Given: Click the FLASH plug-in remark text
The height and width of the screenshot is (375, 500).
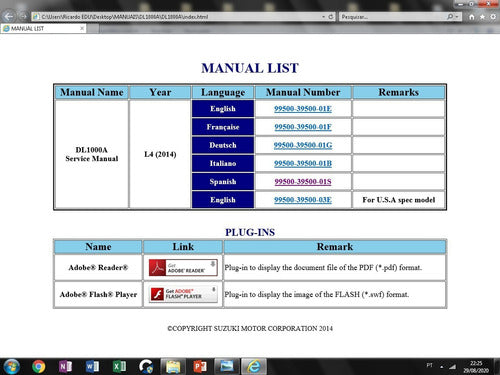Looking at the screenshot, I should click(316, 294).
